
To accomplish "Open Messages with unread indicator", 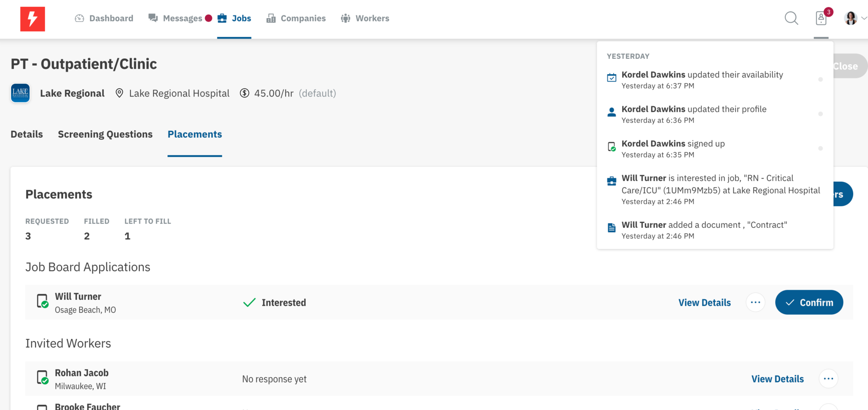I will click(153, 18).
